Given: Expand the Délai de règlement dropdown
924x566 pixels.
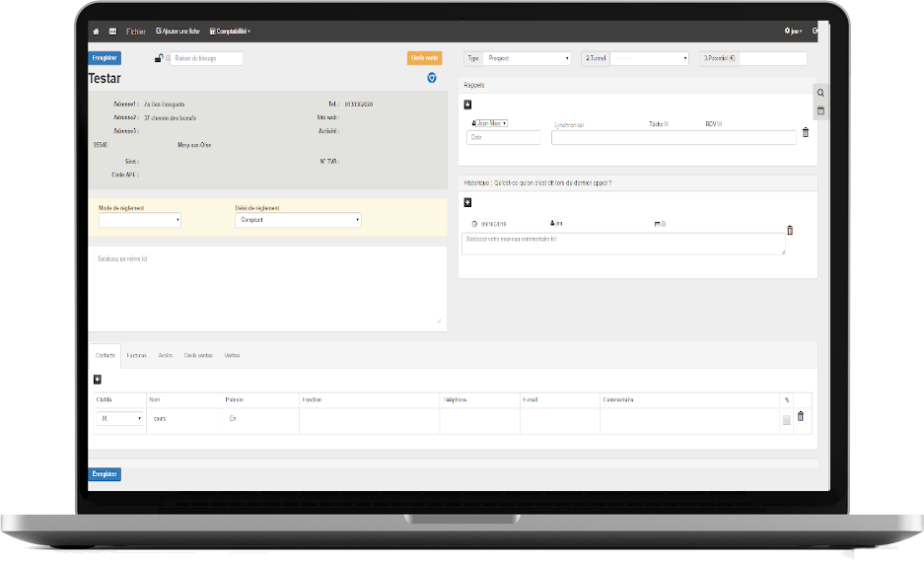Looking at the screenshot, I should [x=298, y=221].
